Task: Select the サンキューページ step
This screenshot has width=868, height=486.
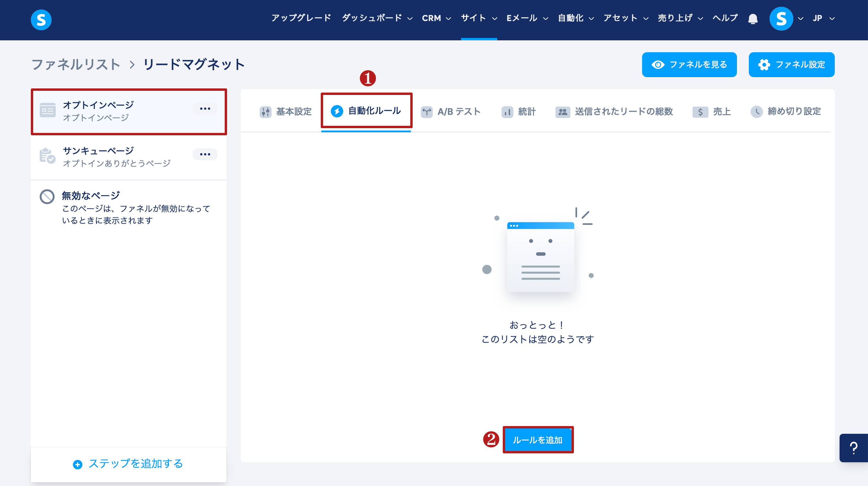Action: [128, 157]
